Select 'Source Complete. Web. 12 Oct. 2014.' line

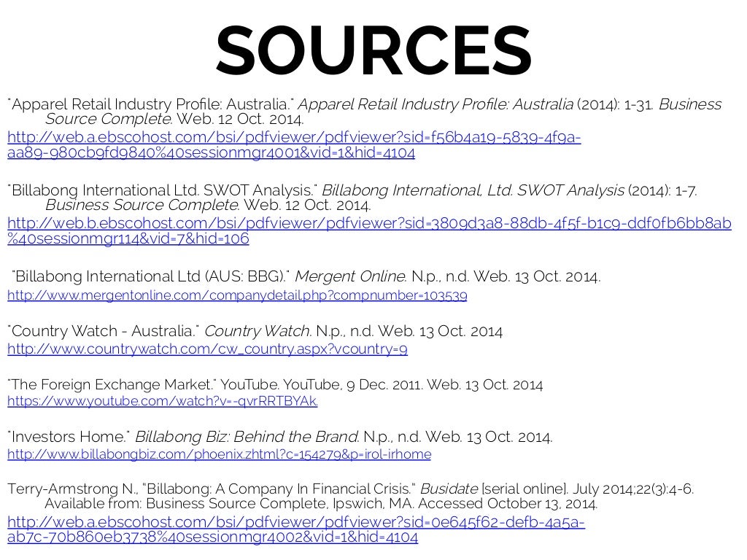174,119
